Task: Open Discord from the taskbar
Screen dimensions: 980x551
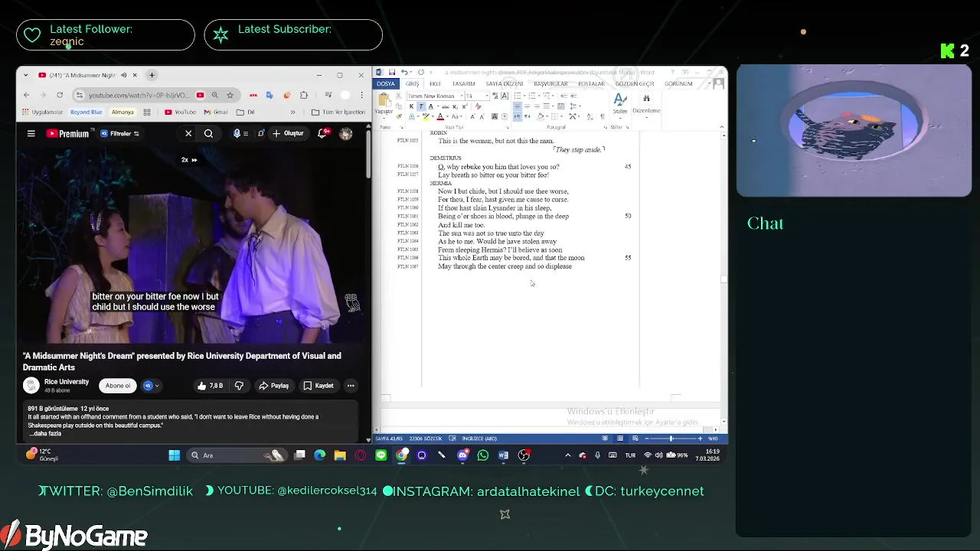Action: coord(462,455)
